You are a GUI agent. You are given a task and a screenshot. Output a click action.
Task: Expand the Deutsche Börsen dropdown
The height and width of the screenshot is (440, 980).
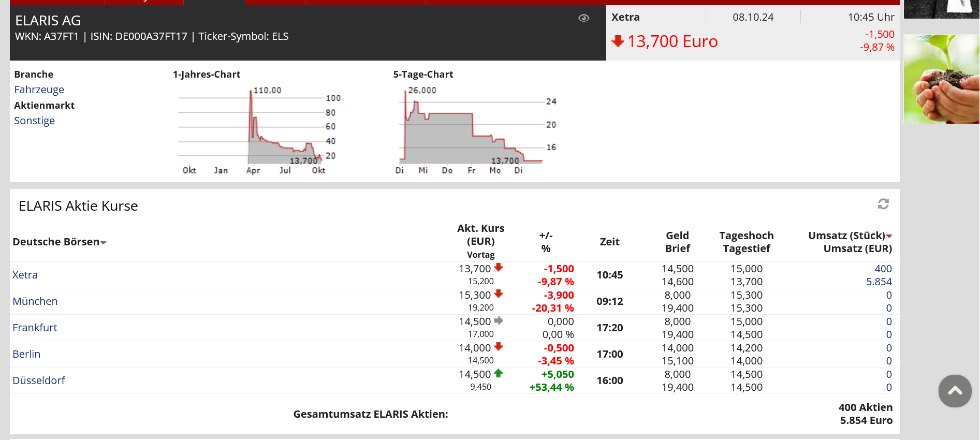103,242
